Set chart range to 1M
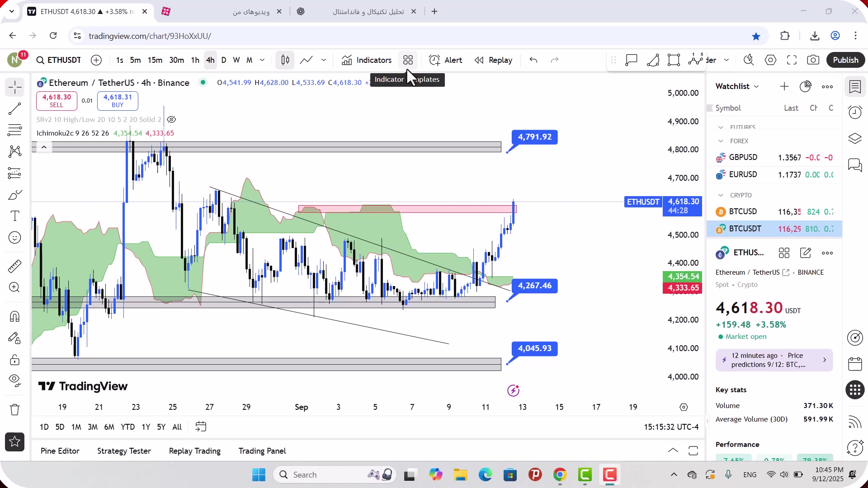Viewport: 868px width, 488px height. point(76,427)
